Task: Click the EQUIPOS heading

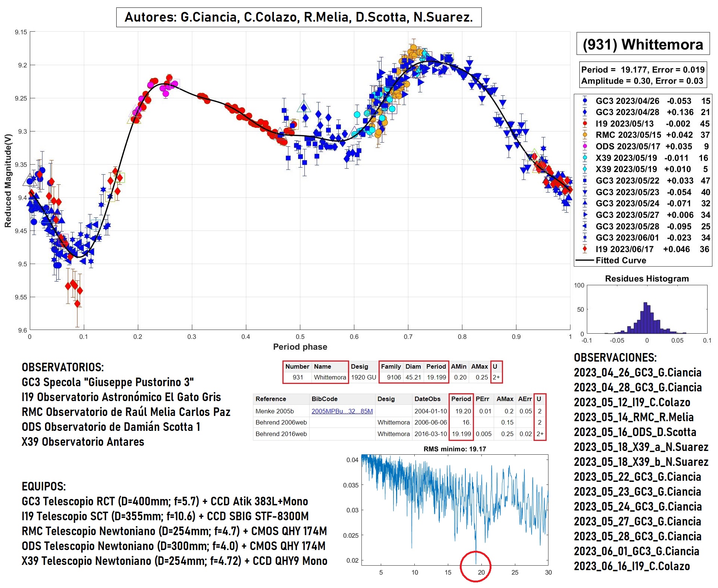Action: [x=44, y=486]
